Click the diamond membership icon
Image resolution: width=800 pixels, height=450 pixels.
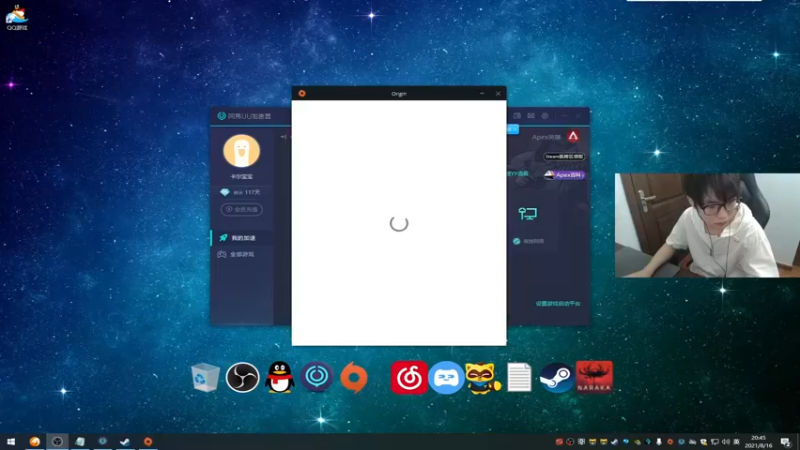[224, 192]
